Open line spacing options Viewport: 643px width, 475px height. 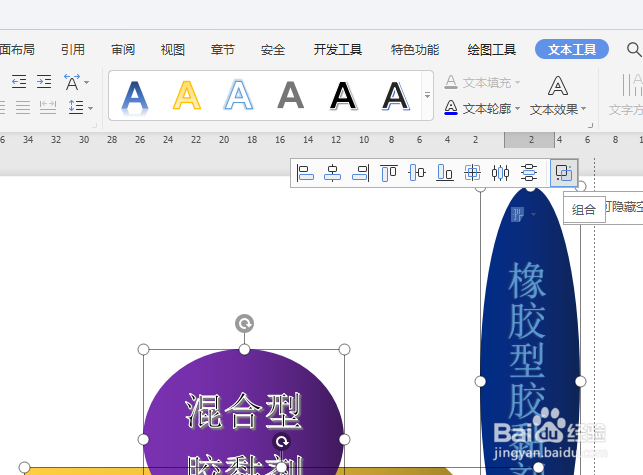click(x=76, y=107)
